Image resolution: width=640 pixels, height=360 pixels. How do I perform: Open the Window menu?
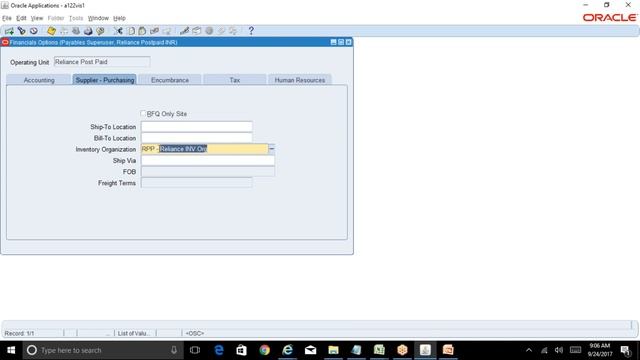[x=98, y=18]
